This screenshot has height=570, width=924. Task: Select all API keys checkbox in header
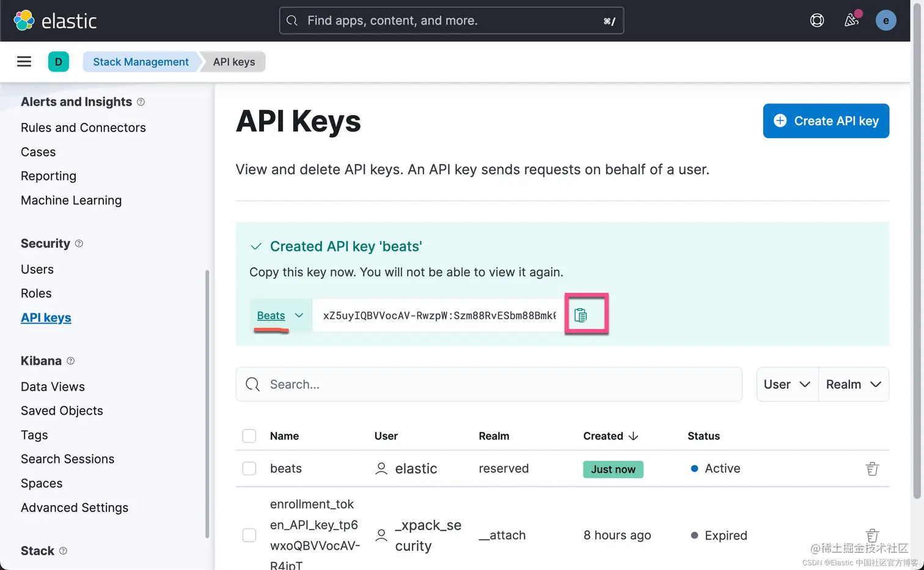(249, 436)
